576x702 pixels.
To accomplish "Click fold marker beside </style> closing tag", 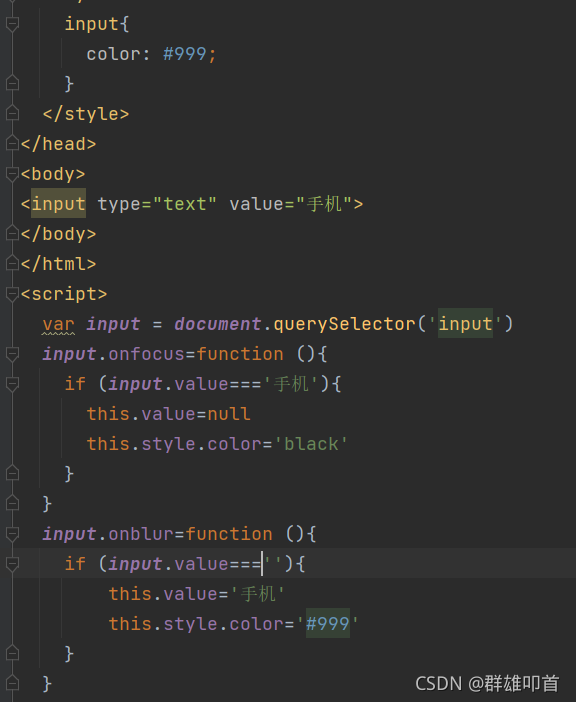I will tap(13, 114).
